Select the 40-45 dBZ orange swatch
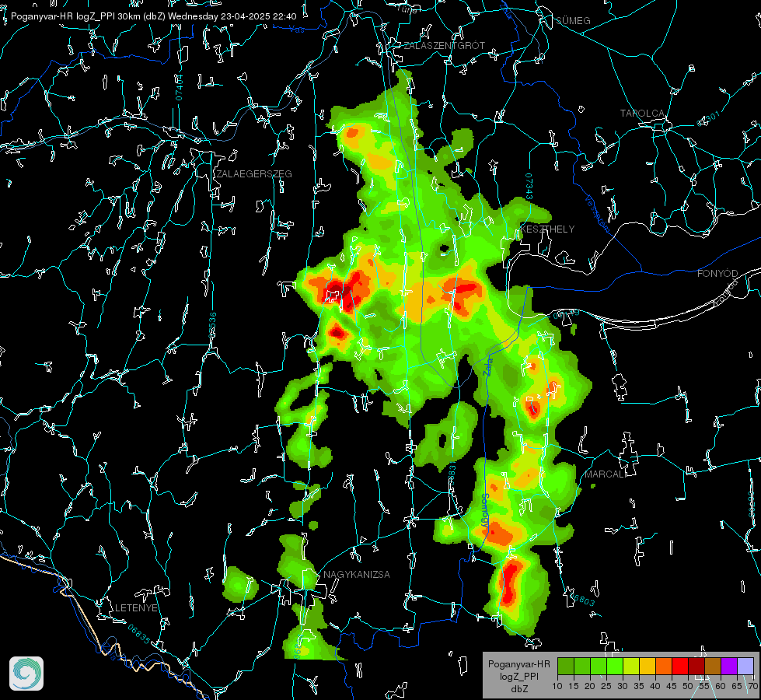Screen dimensions: 761x700 coord(664,667)
